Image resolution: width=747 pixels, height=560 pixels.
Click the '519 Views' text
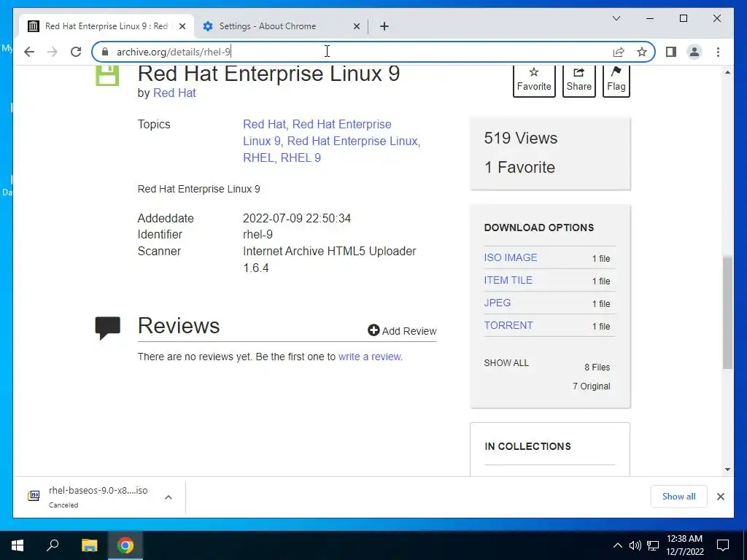point(520,138)
